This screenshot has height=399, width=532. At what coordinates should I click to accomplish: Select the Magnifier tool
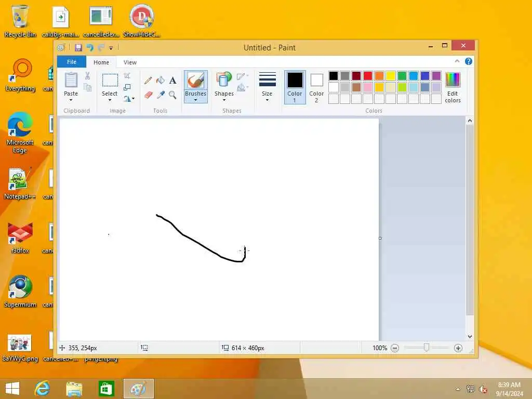[172, 95]
